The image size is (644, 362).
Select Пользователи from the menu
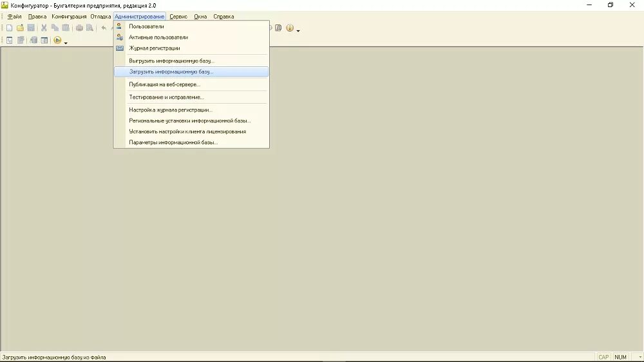[191, 26]
